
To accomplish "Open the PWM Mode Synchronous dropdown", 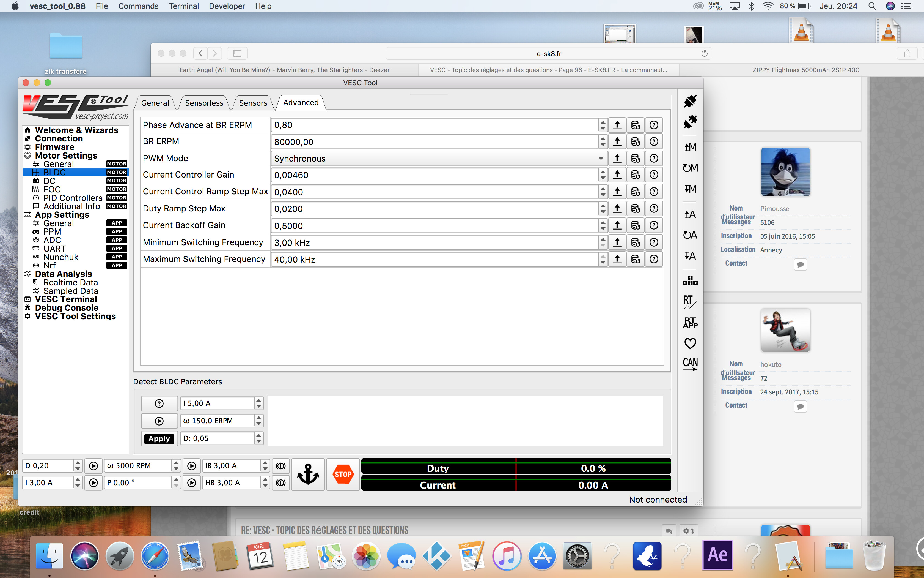I will tap(439, 158).
